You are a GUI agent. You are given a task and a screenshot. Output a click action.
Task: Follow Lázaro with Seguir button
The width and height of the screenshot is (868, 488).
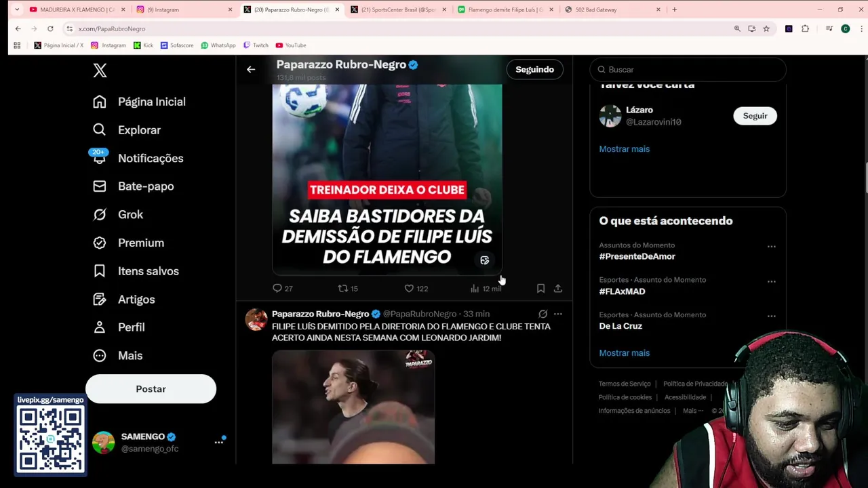(755, 116)
